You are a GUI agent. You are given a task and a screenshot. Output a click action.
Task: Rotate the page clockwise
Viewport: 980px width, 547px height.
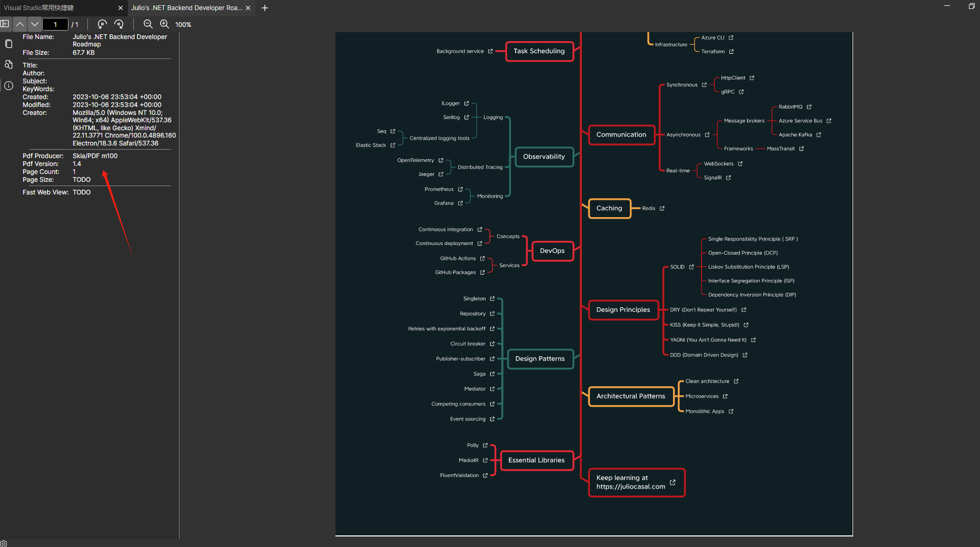click(x=119, y=24)
